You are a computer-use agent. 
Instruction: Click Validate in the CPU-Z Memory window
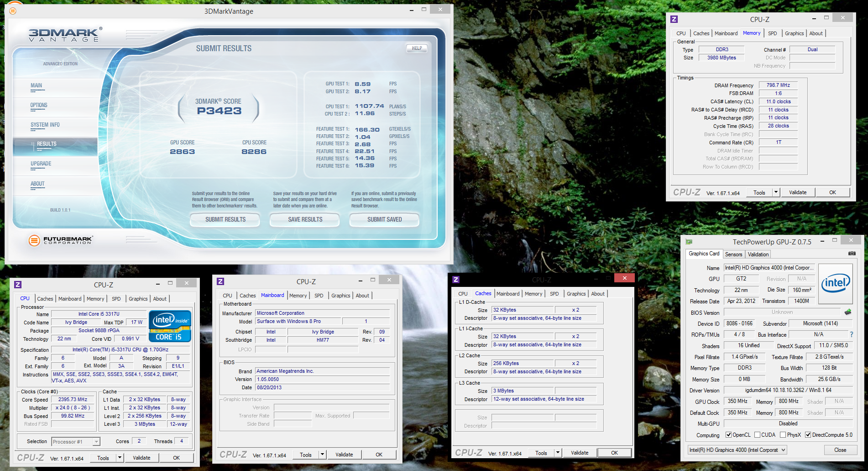798,192
